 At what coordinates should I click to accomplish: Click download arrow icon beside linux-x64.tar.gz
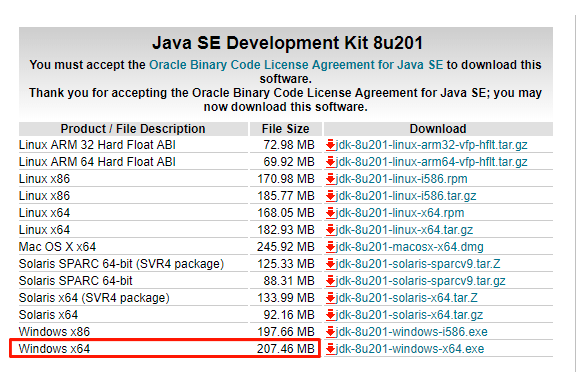(331, 230)
